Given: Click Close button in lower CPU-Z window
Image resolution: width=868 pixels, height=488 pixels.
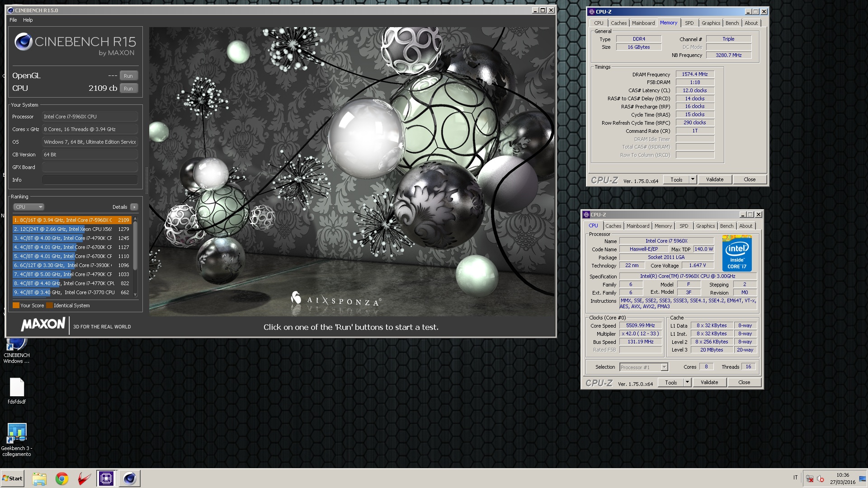Looking at the screenshot, I should tap(744, 382).
